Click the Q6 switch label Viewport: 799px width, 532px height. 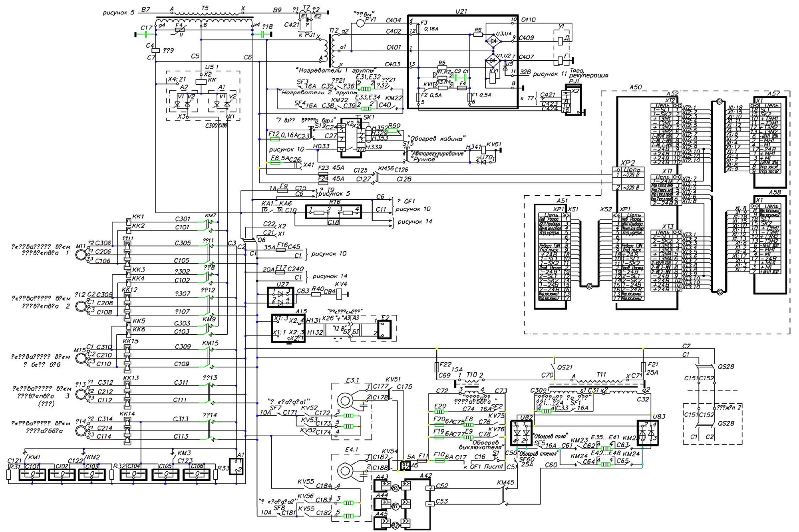pos(261,240)
